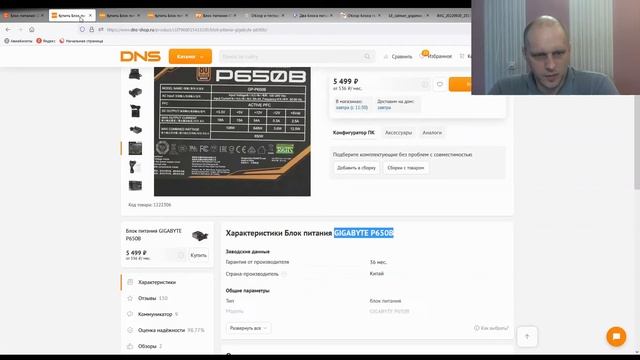
Task: Close the active browser tab
Action: click(x=90, y=16)
